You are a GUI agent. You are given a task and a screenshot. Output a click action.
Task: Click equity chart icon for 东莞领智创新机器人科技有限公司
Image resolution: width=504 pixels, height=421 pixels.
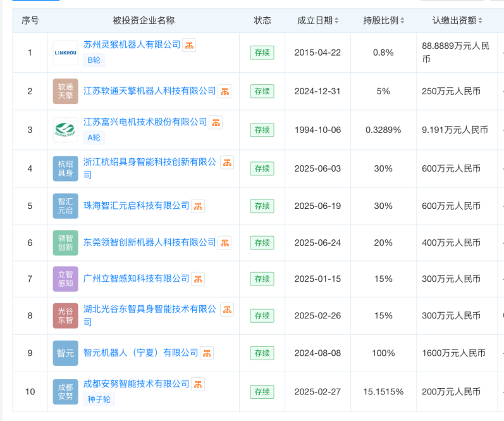click(224, 242)
